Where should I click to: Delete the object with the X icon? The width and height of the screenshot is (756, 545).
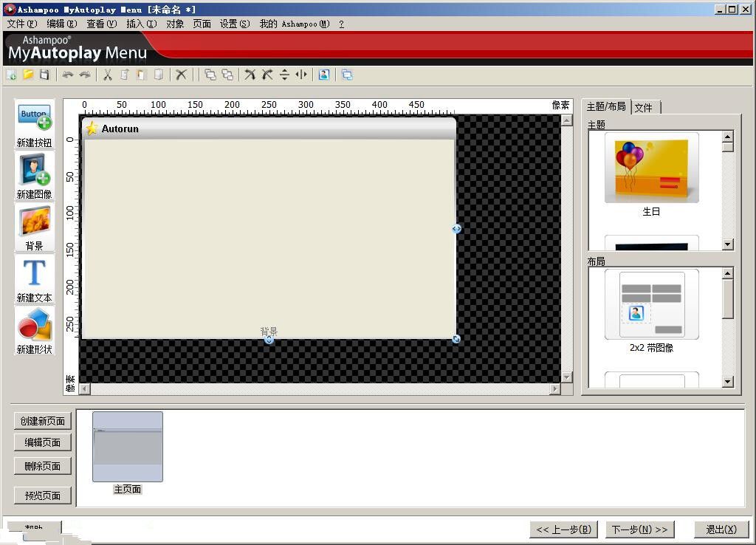pyautogui.click(x=181, y=75)
